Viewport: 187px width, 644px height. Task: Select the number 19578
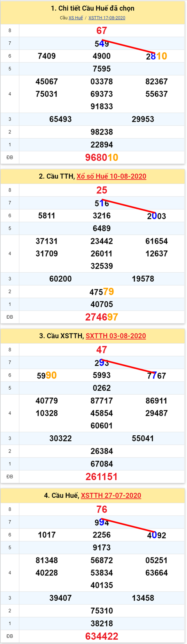point(143,279)
